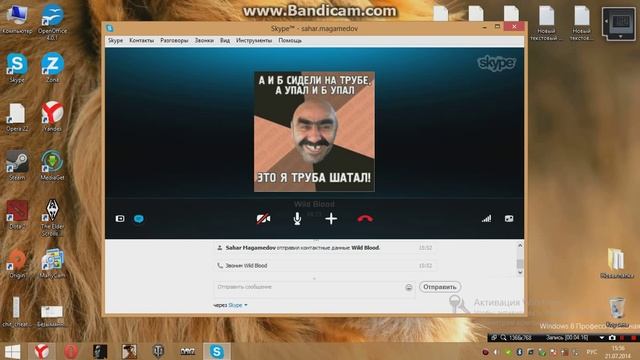This screenshot has height=360, width=640.
Task: Click the Skype icon on the taskbar
Action: tap(217, 351)
